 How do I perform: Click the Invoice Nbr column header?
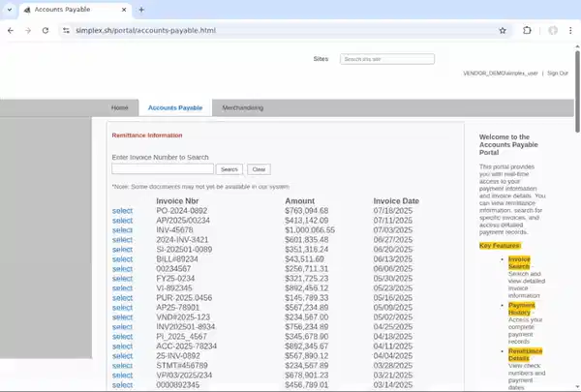point(177,200)
